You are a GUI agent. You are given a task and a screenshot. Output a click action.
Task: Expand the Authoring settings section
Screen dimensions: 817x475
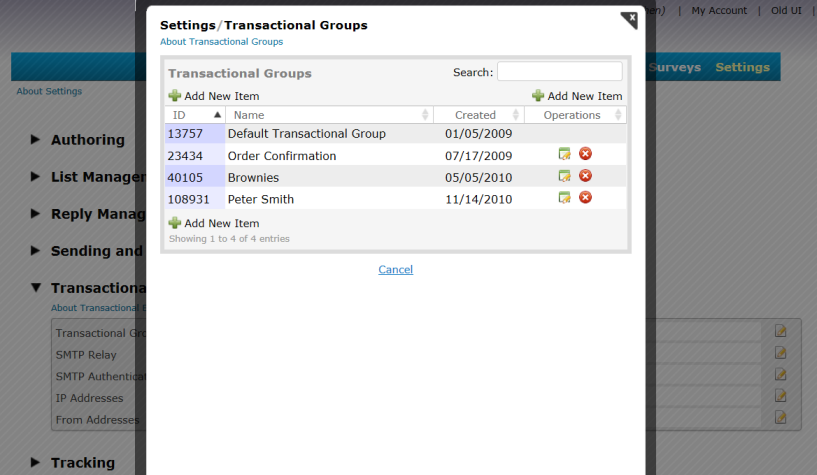click(87, 140)
